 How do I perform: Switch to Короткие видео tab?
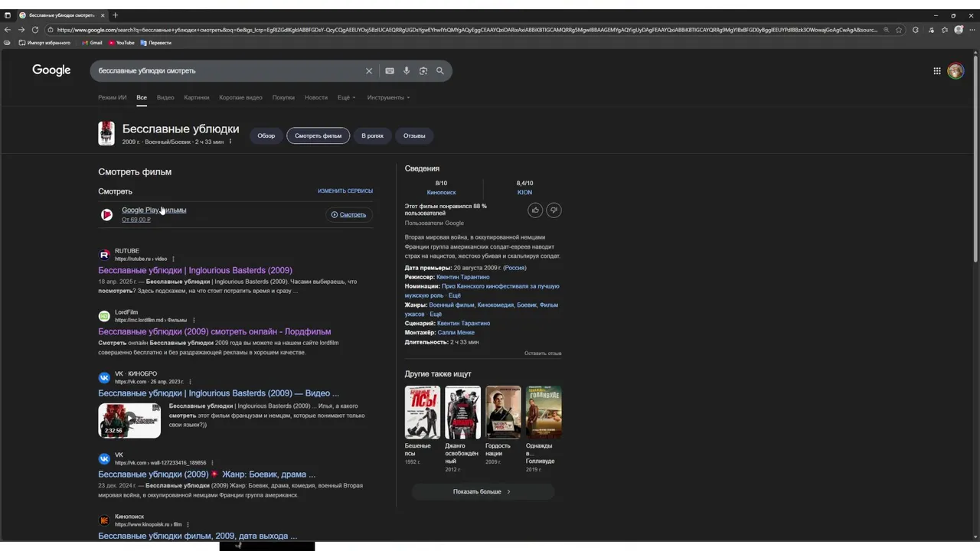(240, 97)
